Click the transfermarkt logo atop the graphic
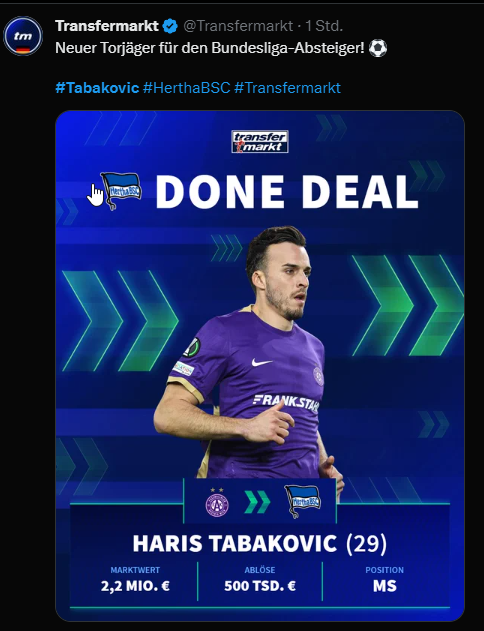 point(260,141)
